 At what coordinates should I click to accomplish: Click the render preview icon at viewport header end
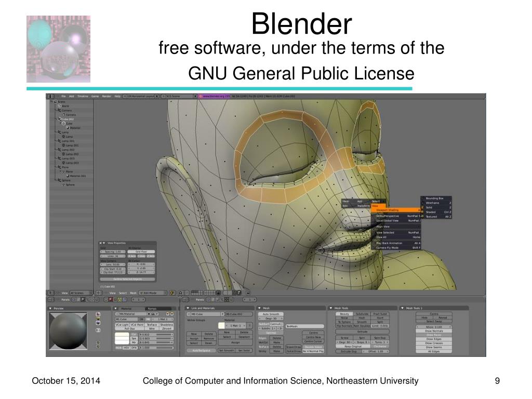pyautogui.click(x=248, y=293)
